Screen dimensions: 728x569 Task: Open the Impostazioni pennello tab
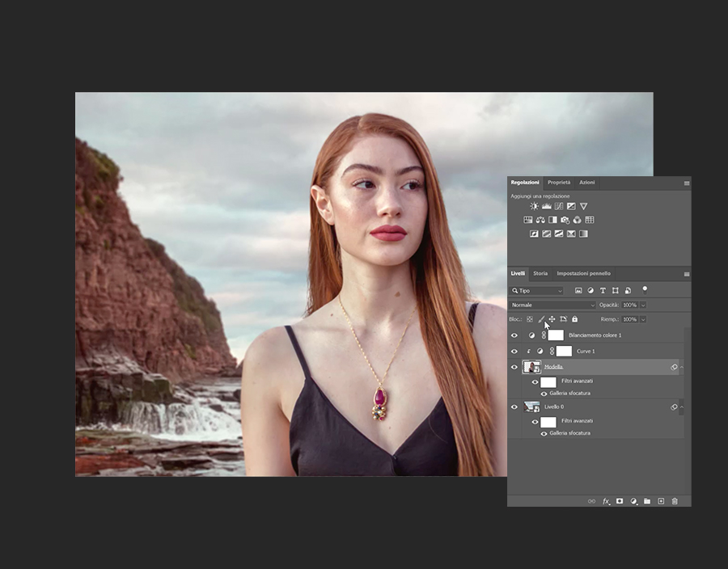583,273
